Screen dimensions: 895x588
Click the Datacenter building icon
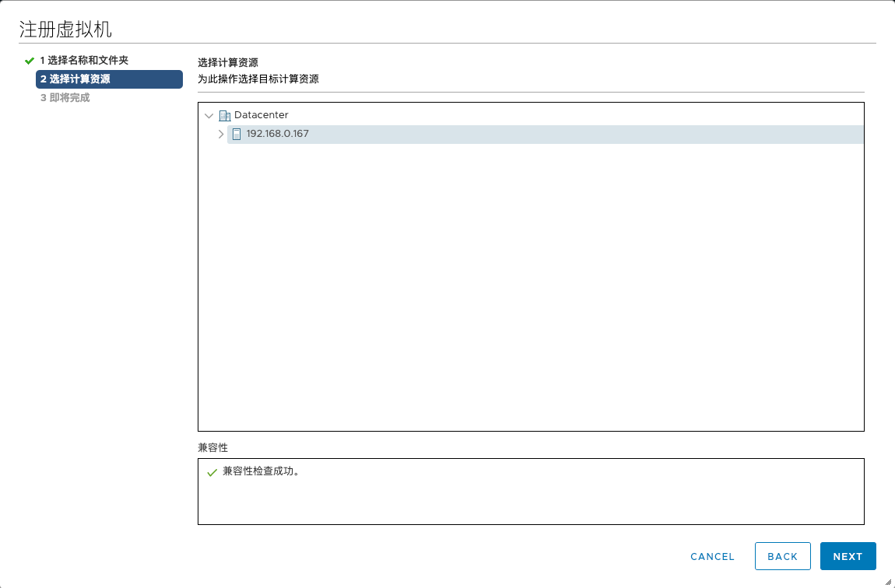(225, 115)
